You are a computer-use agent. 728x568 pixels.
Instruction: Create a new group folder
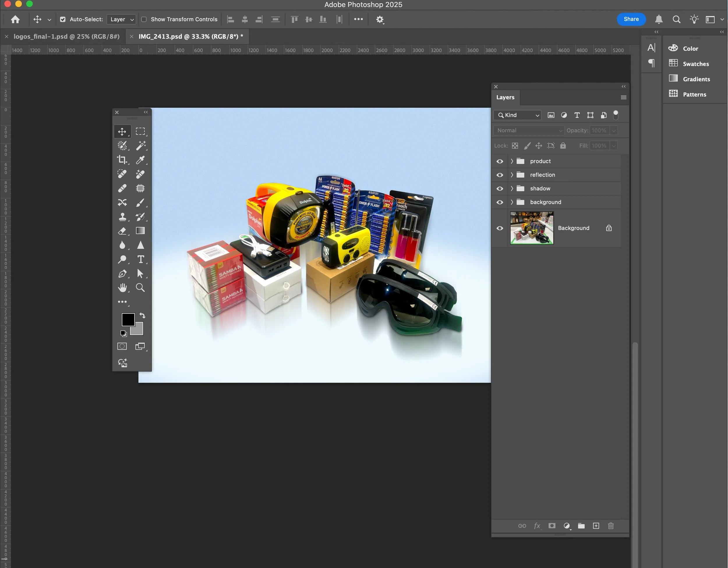coord(581,526)
